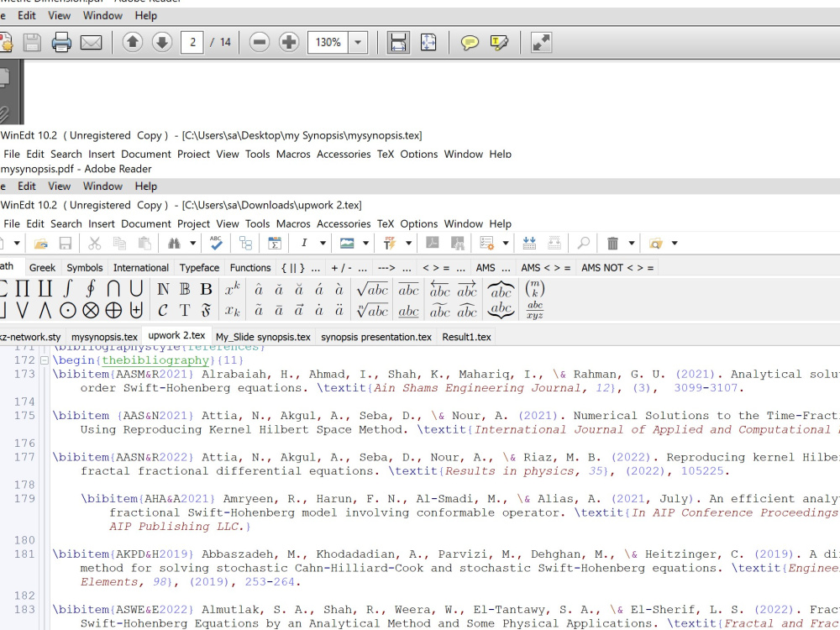Viewport: 840px width, 630px height.
Task: Click the WinEdt cut scissors icon
Action: click(x=94, y=244)
